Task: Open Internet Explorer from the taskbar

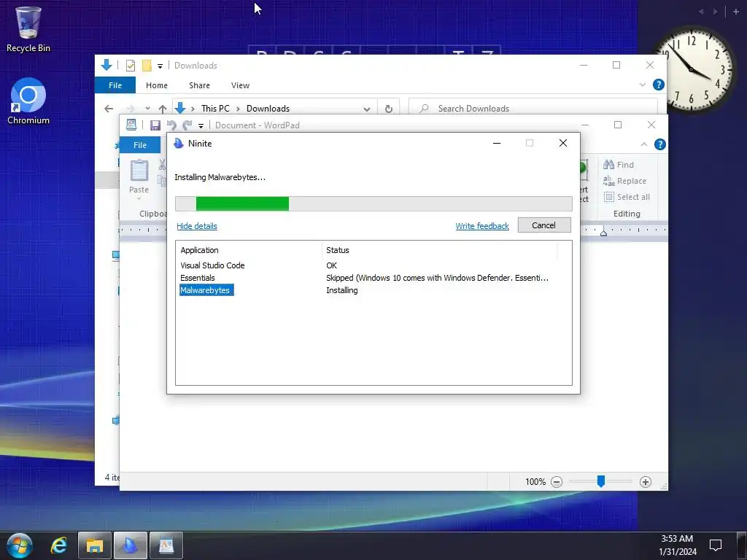Action: click(x=58, y=545)
